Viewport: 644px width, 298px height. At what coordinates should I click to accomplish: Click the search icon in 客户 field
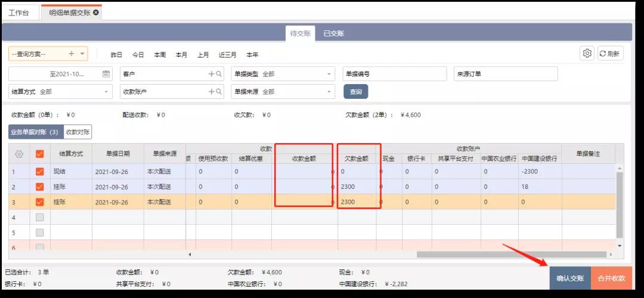[218, 74]
